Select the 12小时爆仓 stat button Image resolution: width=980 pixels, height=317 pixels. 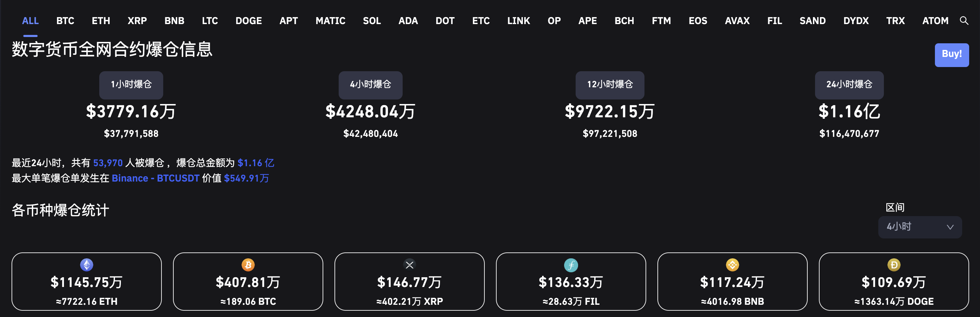click(610, 85)
